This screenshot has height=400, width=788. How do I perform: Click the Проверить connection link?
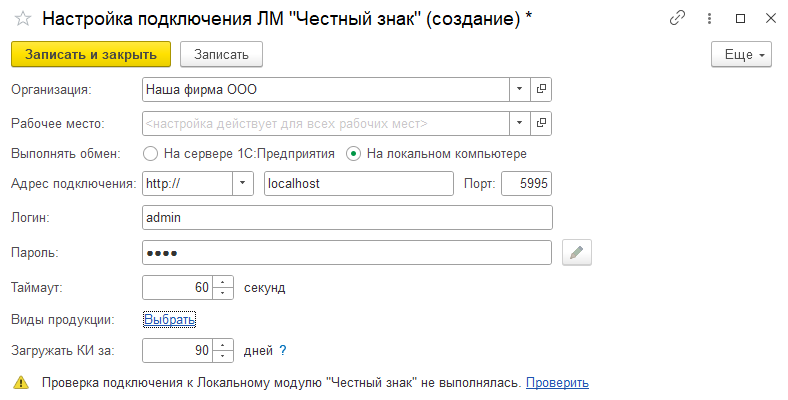557,383
